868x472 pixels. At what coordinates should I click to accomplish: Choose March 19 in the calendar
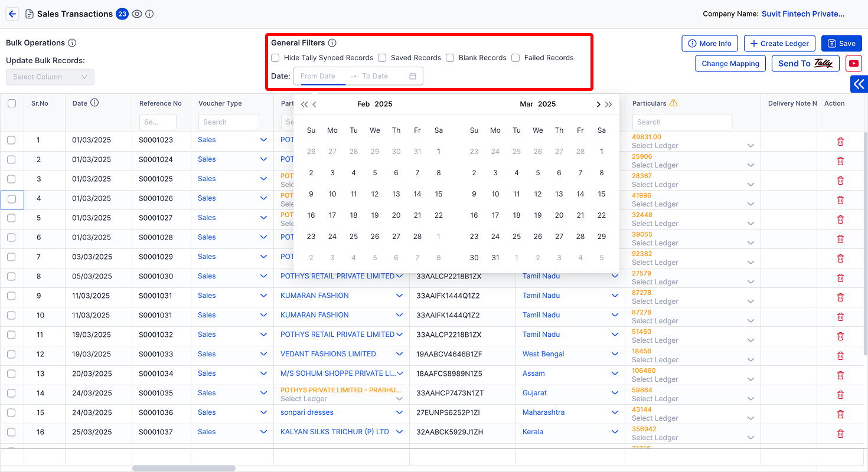click(538, 215)
